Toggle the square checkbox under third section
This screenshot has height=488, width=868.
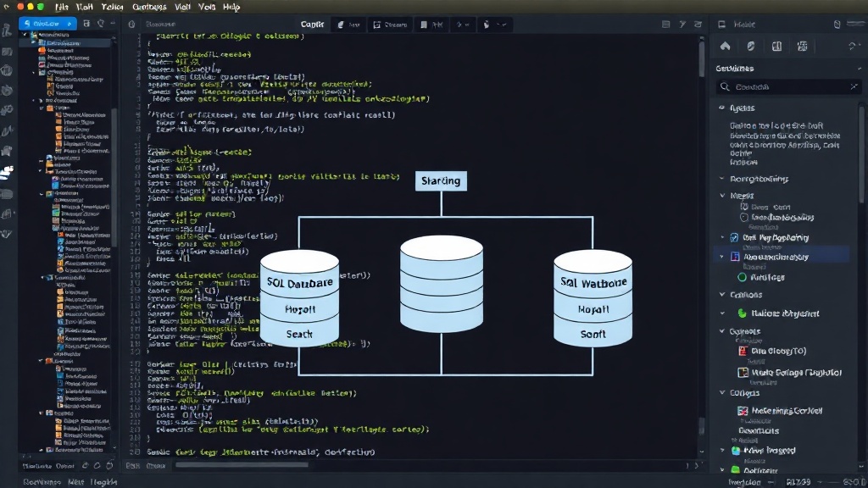click(744, 207)
